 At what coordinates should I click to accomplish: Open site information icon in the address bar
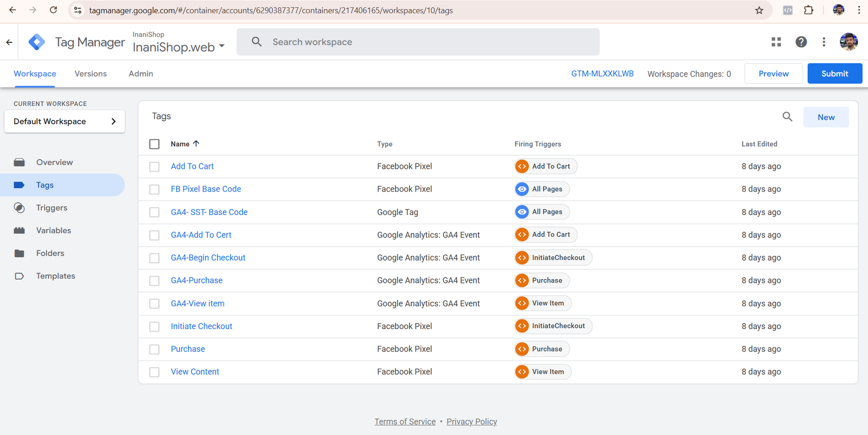[78, 10]
